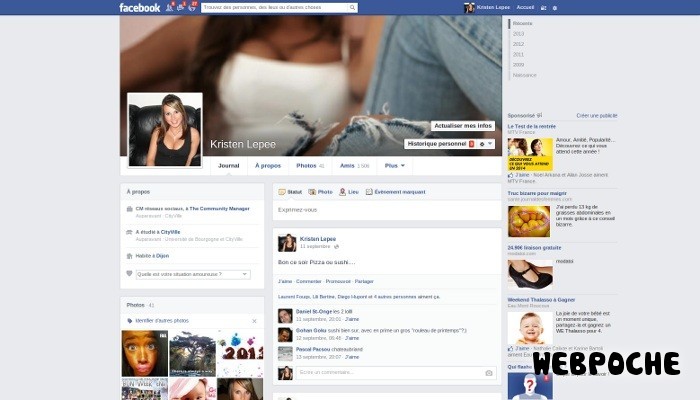Click the home icon beside Habite à Dijon
Screen dimensions: 700x400
point(129,256)
